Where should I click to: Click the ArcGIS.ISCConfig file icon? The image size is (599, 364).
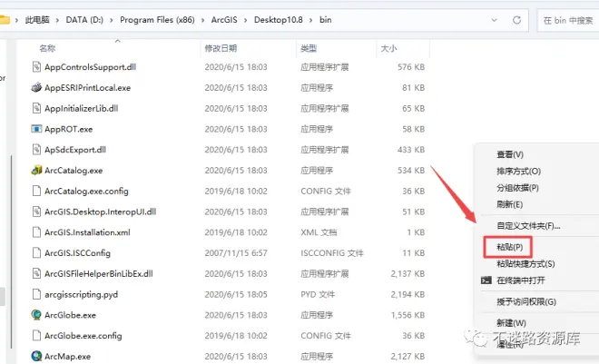[36, 252]
